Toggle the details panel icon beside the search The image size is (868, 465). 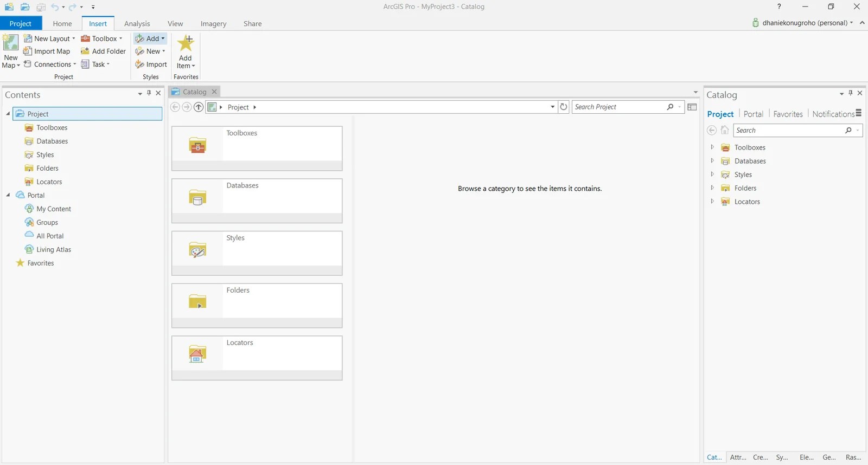click(692, 107)
